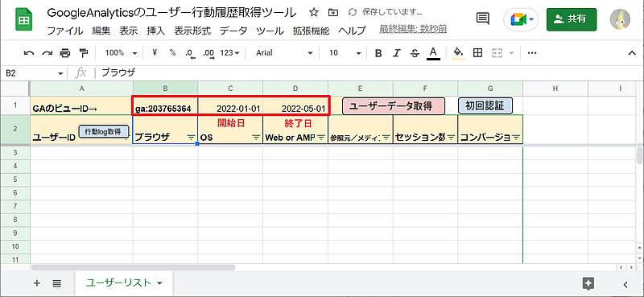Open the all sheets list icon
The width and height of the screenshot is (644, 297).
click(56, 283)
